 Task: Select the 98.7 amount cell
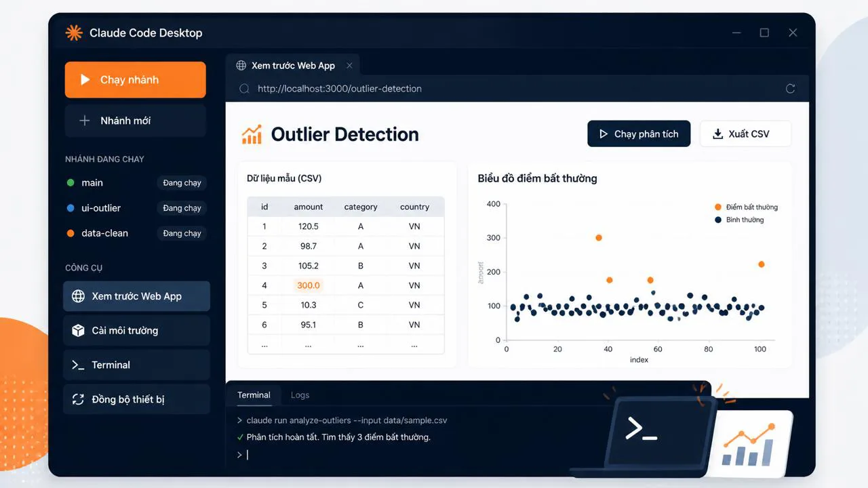(309, 246)
